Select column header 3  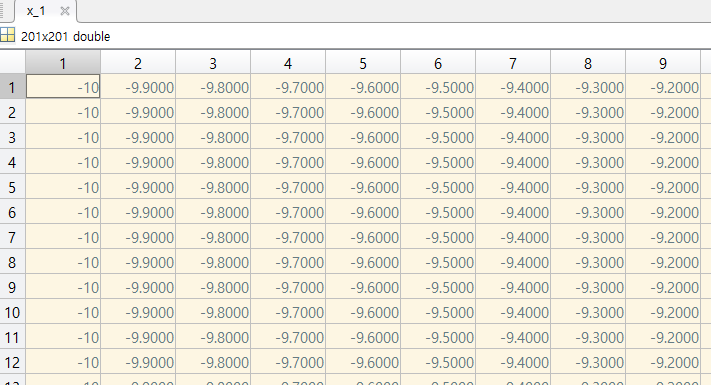(213, 63)
